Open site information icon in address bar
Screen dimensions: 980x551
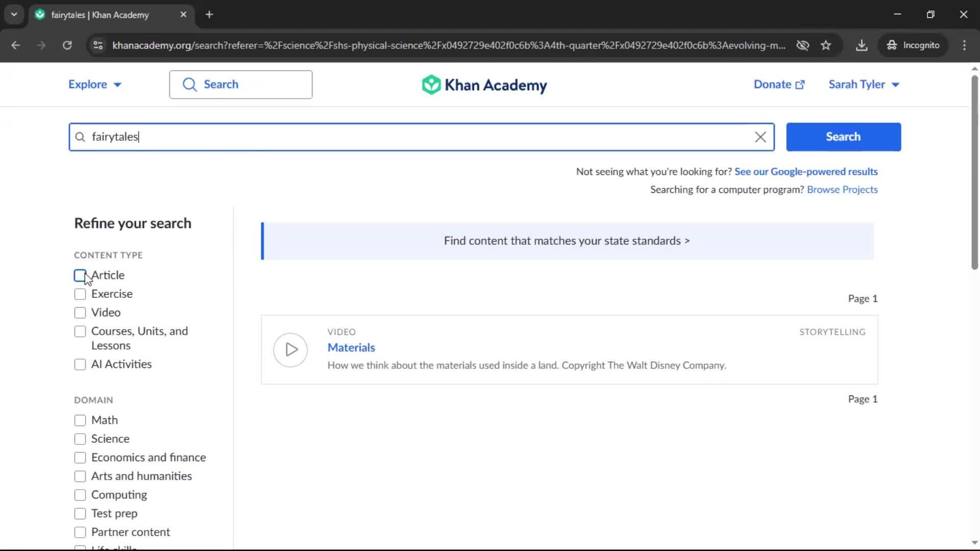pos(98,45)
